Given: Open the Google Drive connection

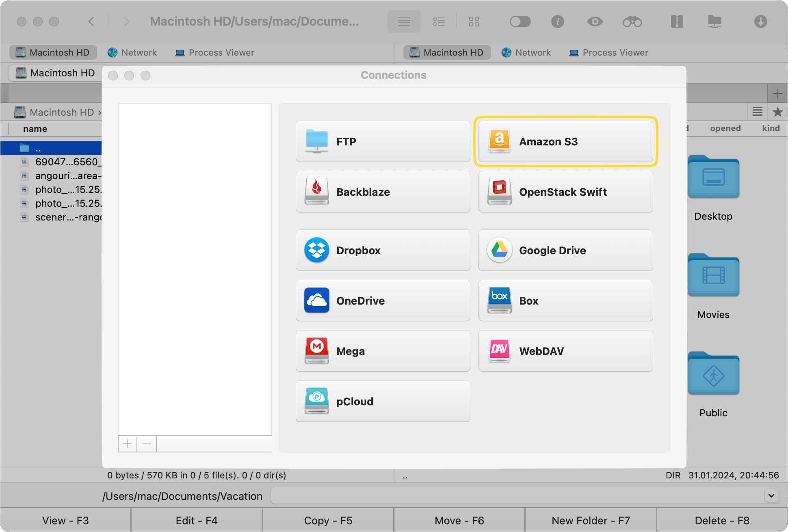Looking at the screenshot, I should coord(565,250).
